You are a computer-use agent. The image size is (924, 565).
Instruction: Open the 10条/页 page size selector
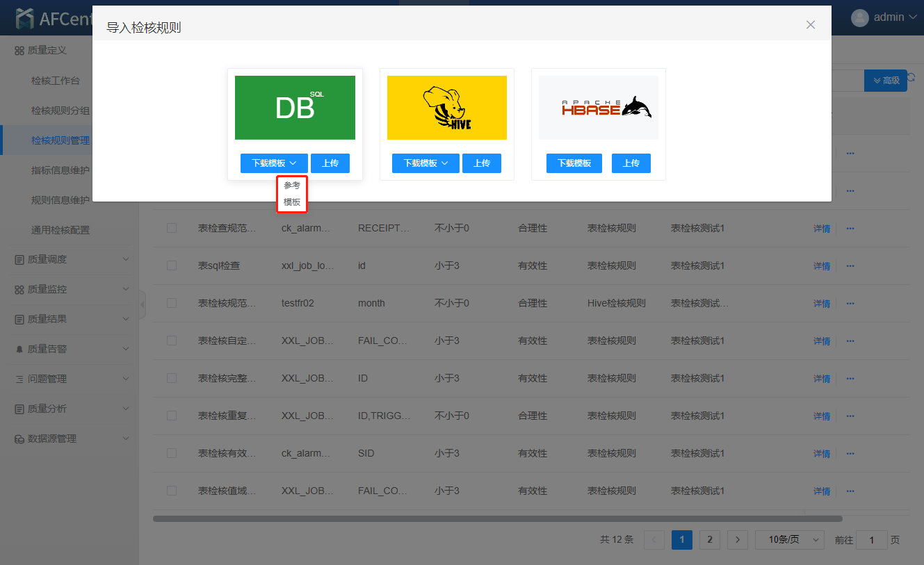(789, 540)
